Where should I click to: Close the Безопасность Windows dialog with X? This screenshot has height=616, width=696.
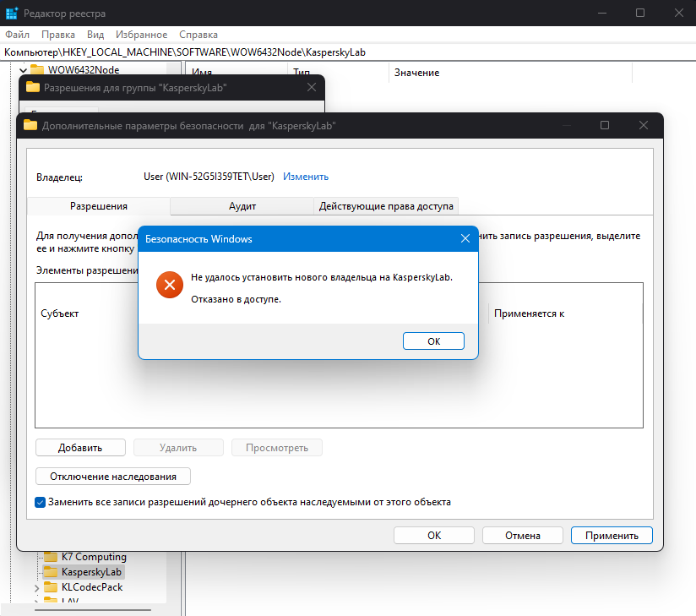(465, 238)
